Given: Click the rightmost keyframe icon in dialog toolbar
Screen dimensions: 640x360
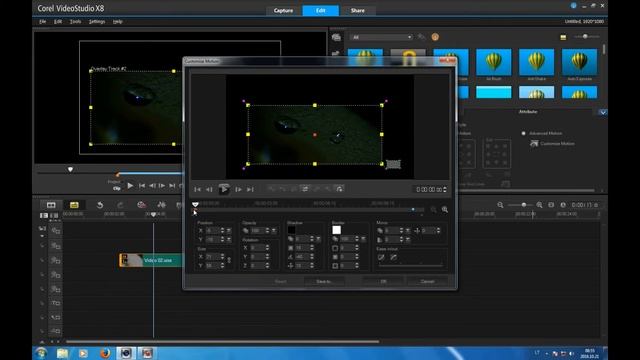Looking at the screenshot, I should (339, 189).
